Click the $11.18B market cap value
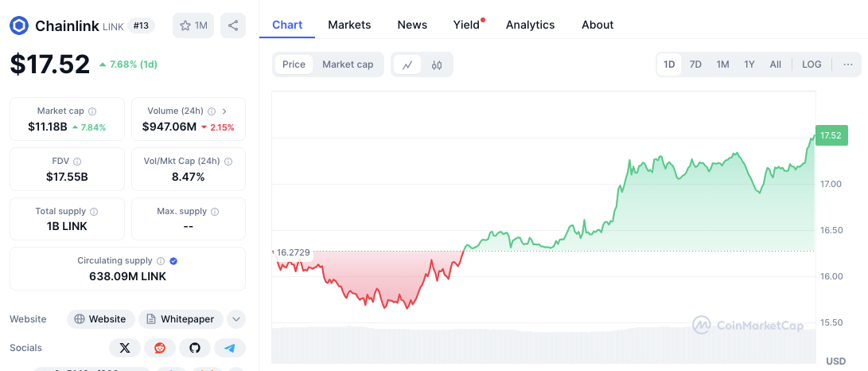868x371 pixels. click(48, 127)
